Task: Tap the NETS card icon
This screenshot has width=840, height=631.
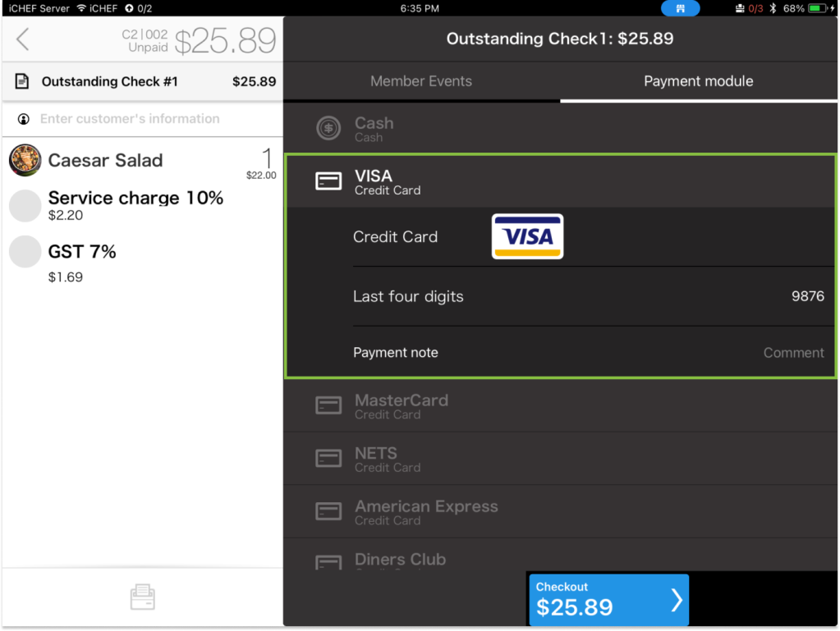Action: click(x=328, y=459)
